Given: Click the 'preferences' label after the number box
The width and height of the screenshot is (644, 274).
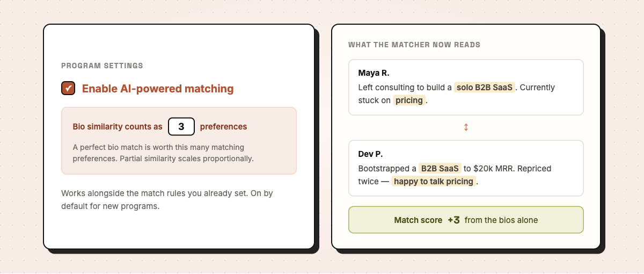Looking at the screenshot, I should coord(224,127).
